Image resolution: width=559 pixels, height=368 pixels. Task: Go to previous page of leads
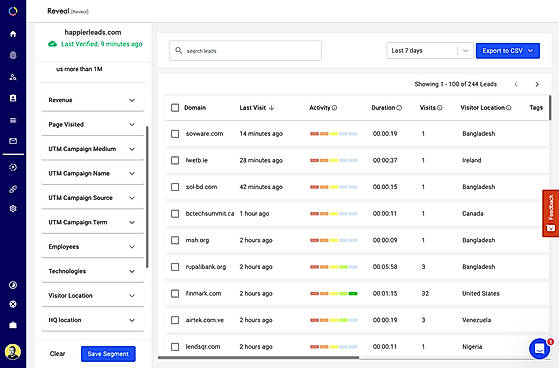click(x=516, y=84)
